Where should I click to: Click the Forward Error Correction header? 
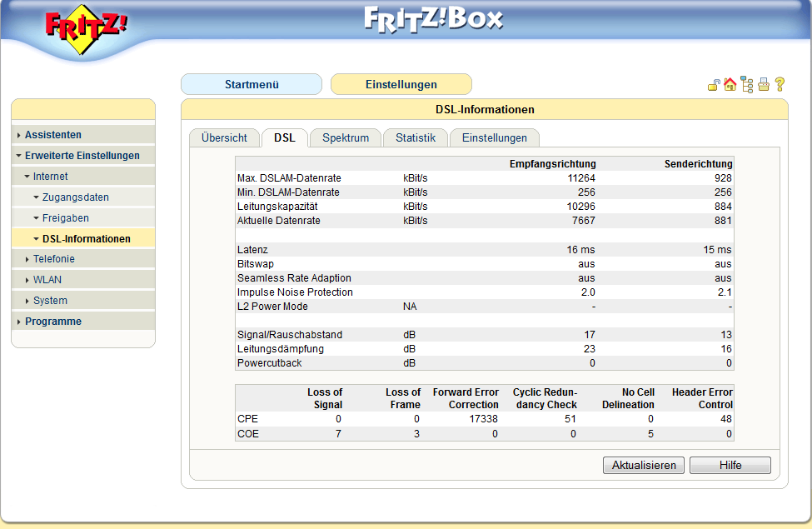click(466, 398)
